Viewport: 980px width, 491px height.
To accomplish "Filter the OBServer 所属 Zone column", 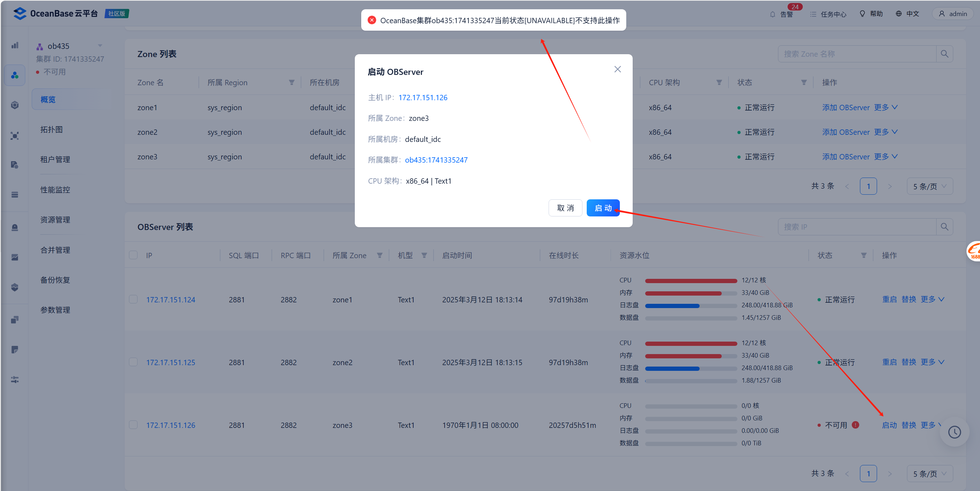I will point(380,256).
